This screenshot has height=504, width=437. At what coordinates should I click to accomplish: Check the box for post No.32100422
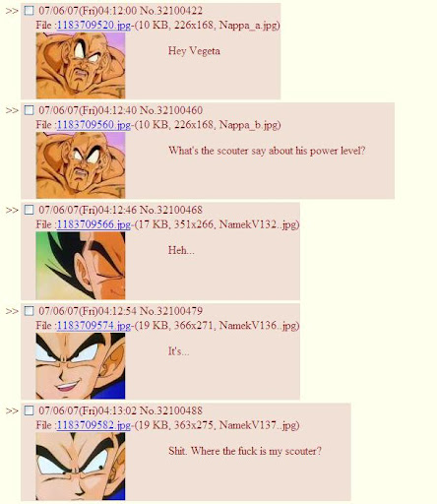point(30,11)
